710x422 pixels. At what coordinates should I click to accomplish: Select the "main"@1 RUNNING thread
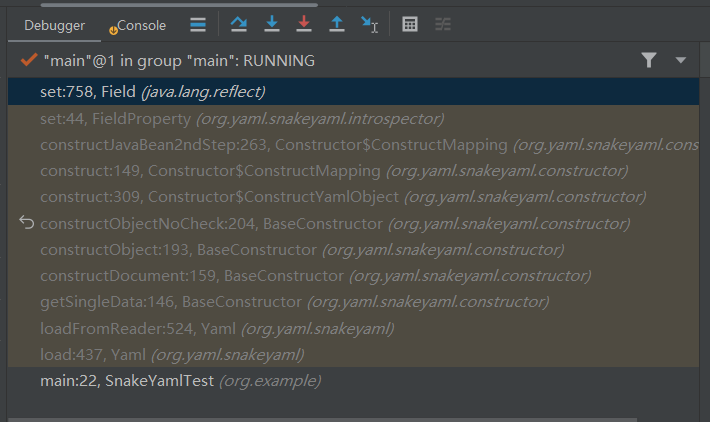178,61
